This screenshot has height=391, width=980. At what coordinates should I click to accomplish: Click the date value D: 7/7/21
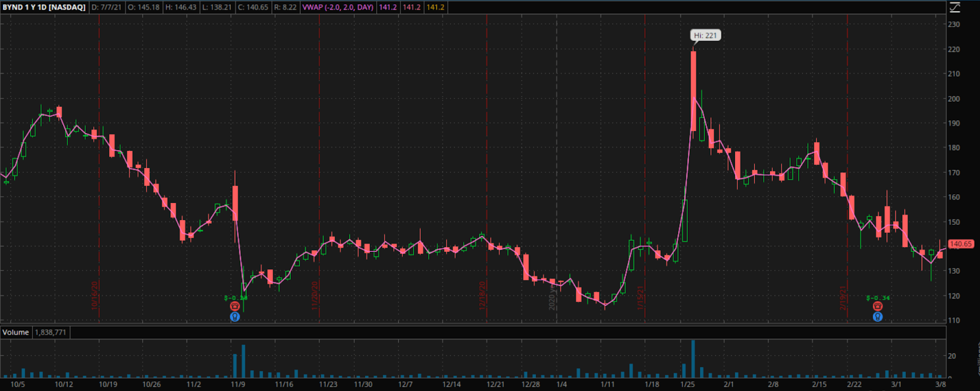[x=107, y=7]
